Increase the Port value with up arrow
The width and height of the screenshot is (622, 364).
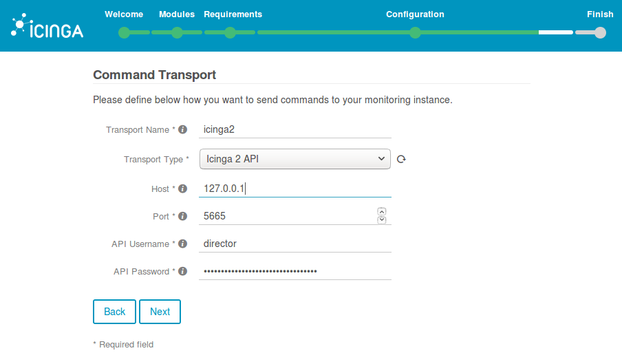[x=382, y=211]
